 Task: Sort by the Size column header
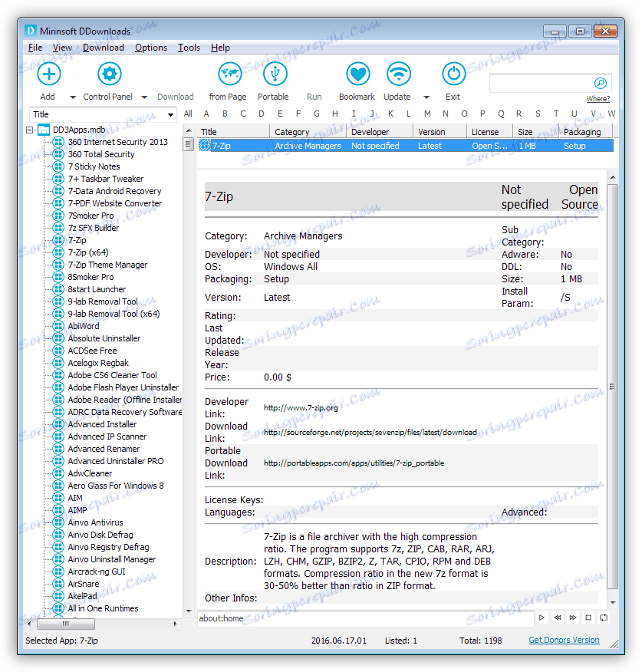point(535,132)
